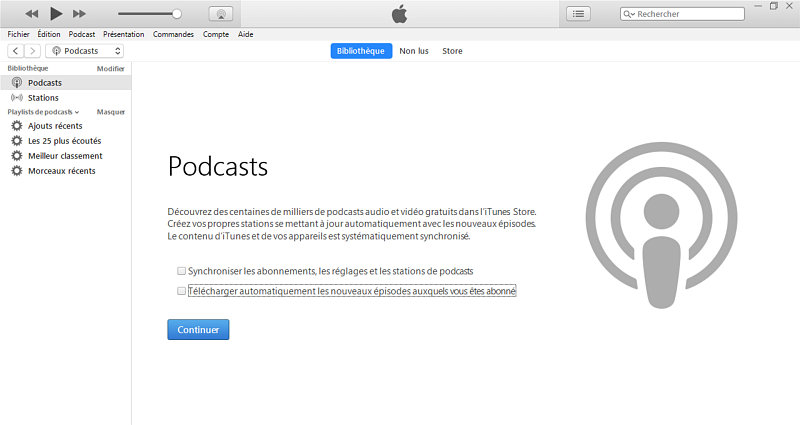Select Podcasts in the sidebar

[x=65, y=83]
